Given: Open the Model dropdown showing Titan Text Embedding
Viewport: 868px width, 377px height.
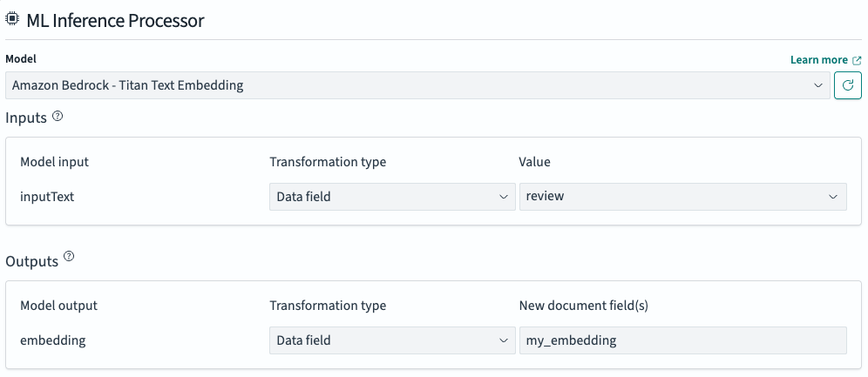Looking at the screenshot, I should point(418,85).
